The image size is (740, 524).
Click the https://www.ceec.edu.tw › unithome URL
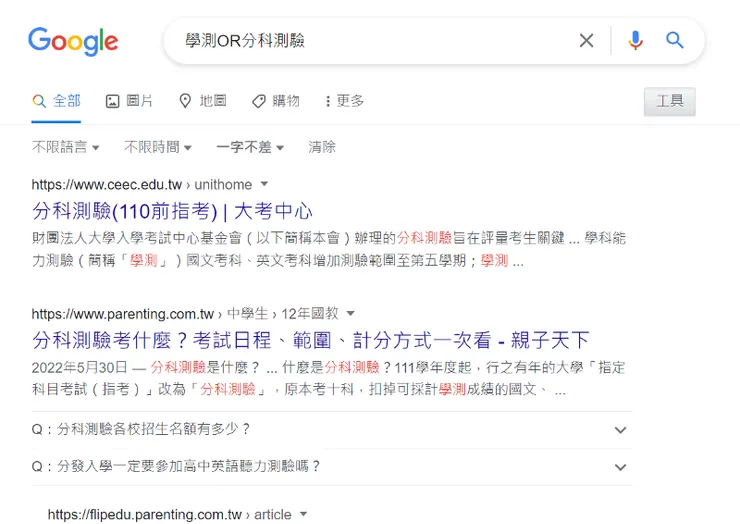142,185
